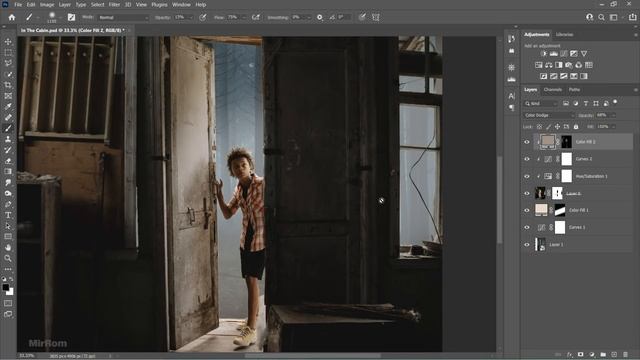Hide the Layer 1 layer

pyautogui.click(x=527, y=244)
